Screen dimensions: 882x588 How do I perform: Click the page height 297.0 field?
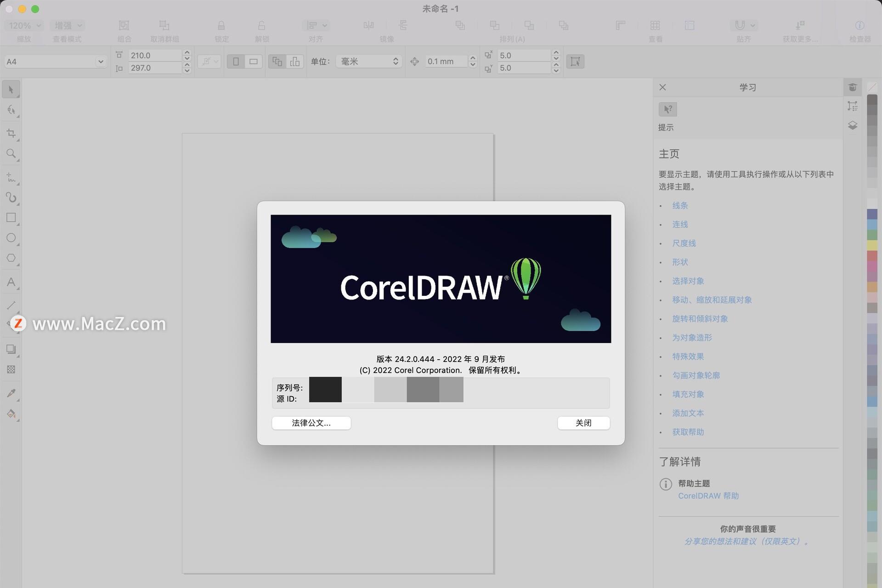tap(155, 68)
